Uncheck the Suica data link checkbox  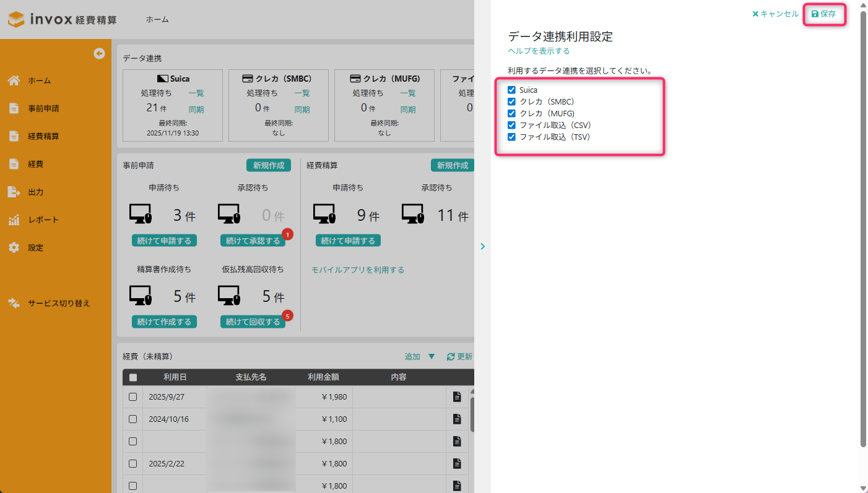[511, 90]
